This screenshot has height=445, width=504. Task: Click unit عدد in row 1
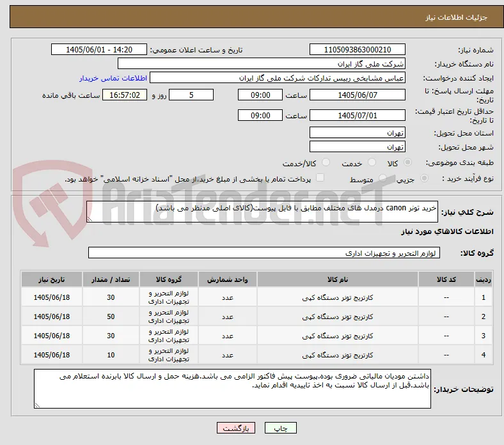pyautogui.click(x=227, y=297)
